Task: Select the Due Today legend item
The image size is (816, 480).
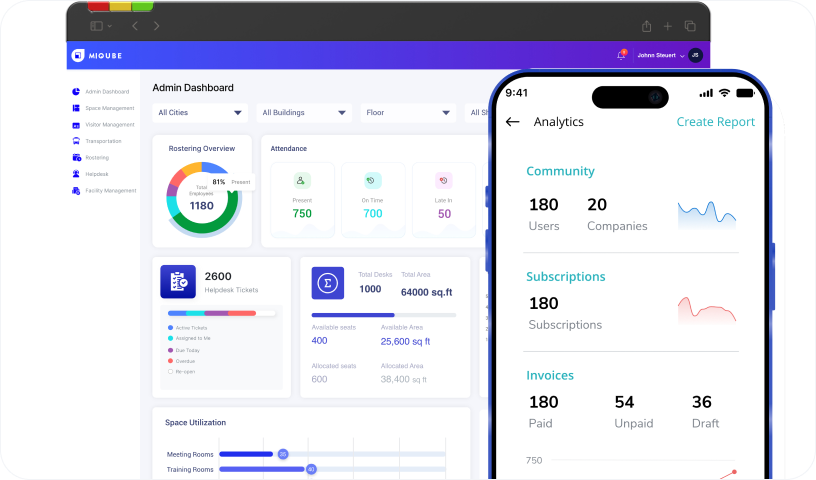Action: [184, 350]
